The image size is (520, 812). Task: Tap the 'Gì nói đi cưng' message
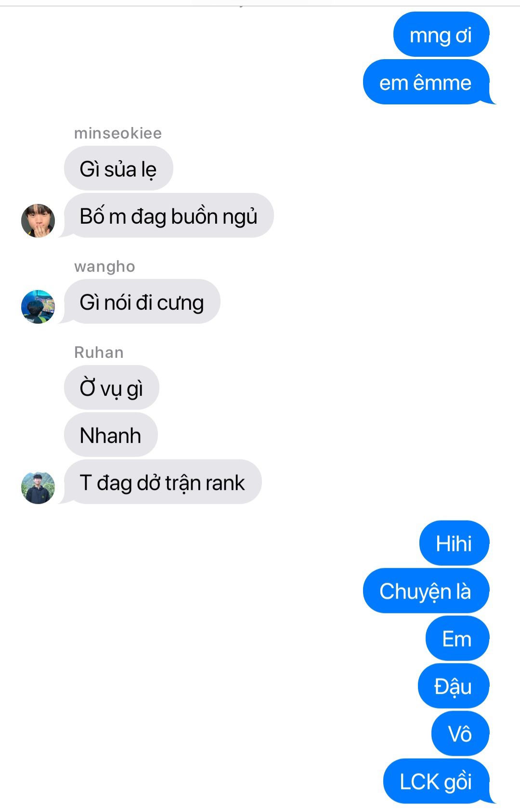pyautogui.click(x=140, y=302)
